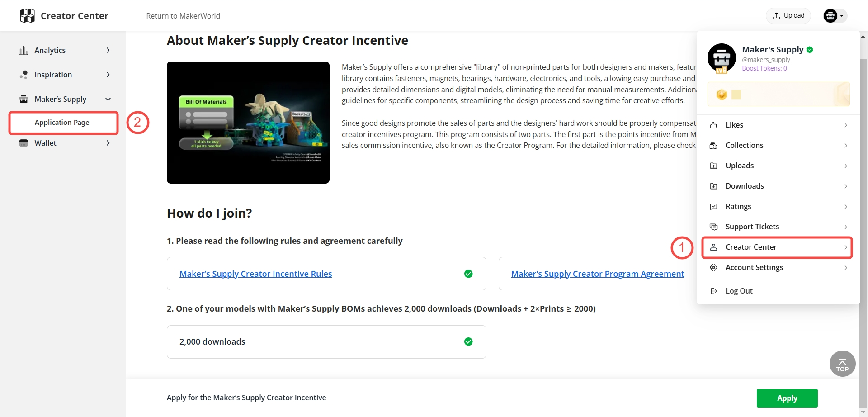Click the Maker's Supply sidebar icon
This screenshot has height=417, width=868.
tap(24, 99)
